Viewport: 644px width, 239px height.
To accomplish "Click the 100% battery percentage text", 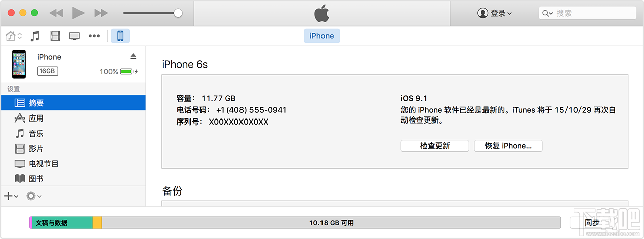I will coord(109,72).
